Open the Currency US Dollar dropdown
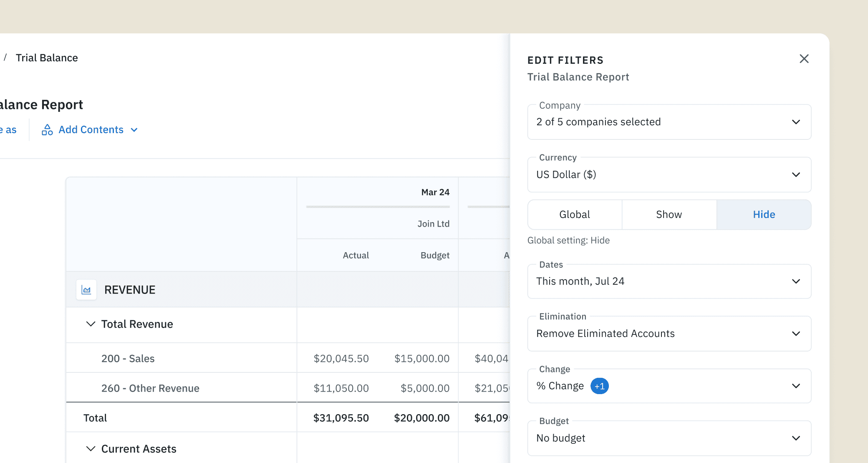Image resolution: width=868 pixels, height=463 pixels. pos(669,175)
